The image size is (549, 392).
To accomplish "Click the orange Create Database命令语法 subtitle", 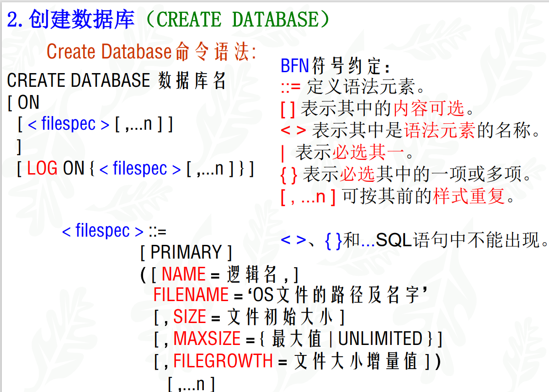I will pos(151,52).
